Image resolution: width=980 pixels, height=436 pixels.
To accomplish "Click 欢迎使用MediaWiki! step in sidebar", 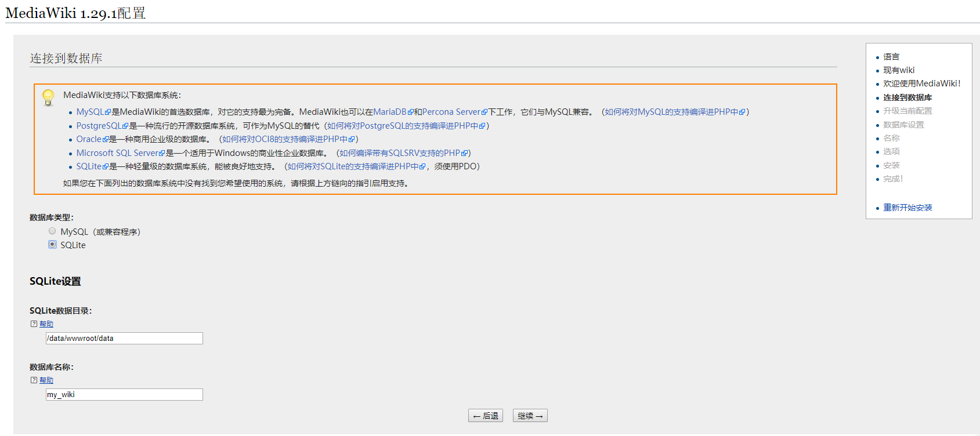I will [x=922, y=83].
